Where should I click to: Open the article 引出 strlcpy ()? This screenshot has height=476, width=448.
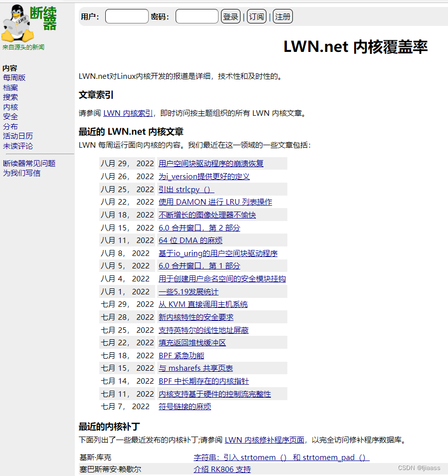pyautogui.click(x=186, y=189)
